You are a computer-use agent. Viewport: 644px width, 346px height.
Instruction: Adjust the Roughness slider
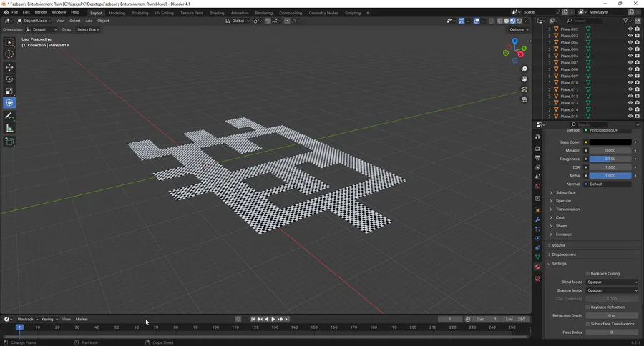(x=610, y=159)
